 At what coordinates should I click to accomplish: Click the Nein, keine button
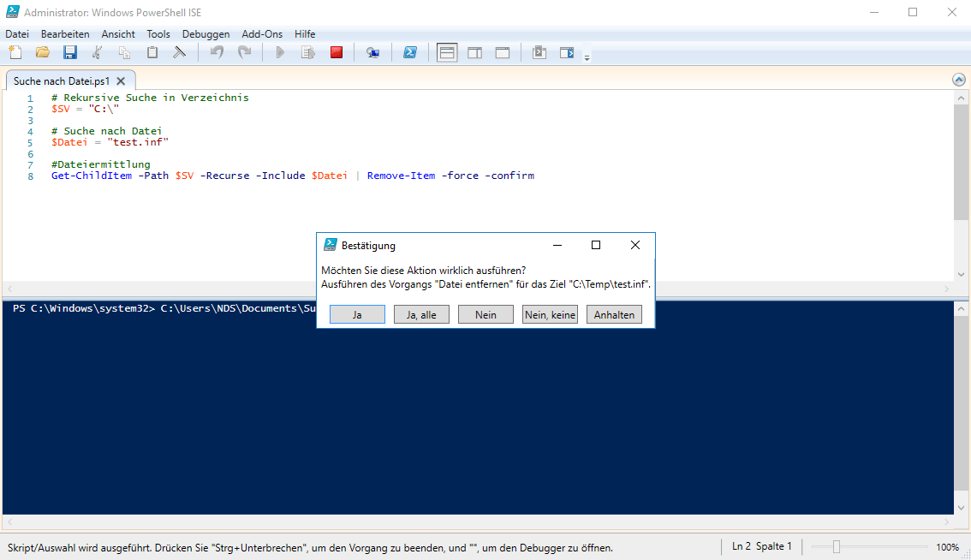(550, 314)
